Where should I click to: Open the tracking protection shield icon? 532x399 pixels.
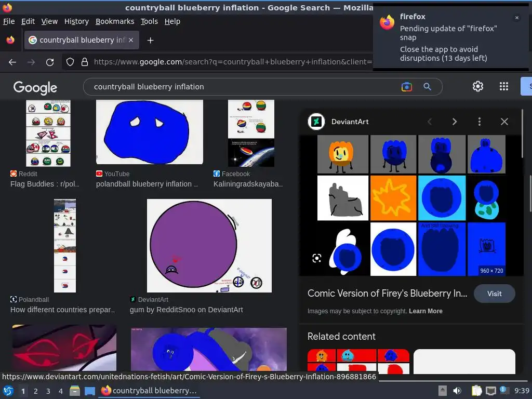click(70, 62)
